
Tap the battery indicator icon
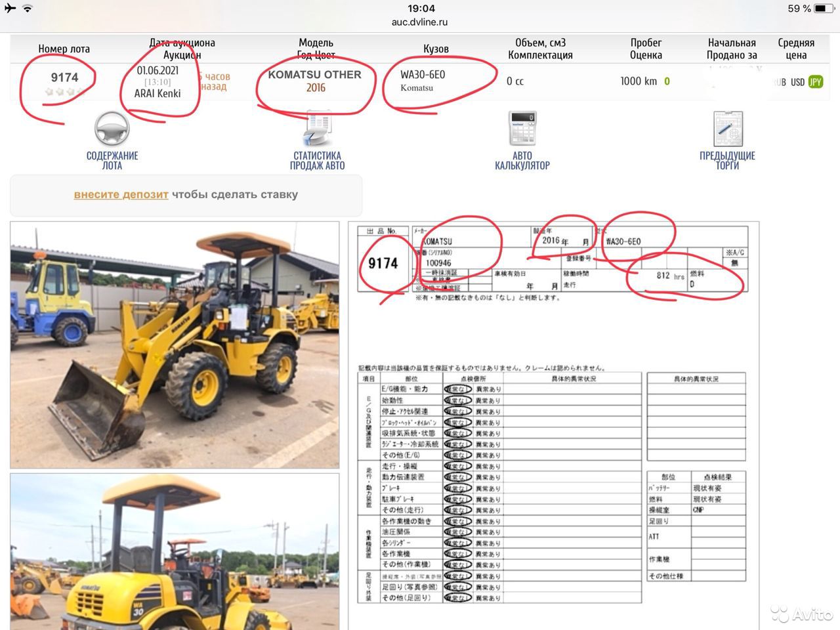point(824,9)
